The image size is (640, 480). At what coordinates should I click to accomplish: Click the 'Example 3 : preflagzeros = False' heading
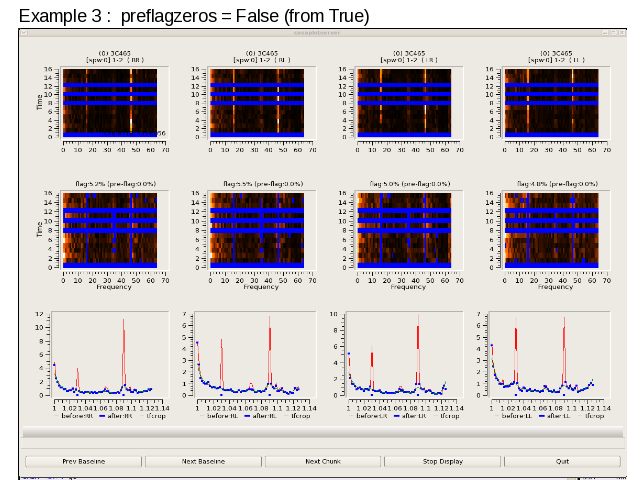(194, 16)
